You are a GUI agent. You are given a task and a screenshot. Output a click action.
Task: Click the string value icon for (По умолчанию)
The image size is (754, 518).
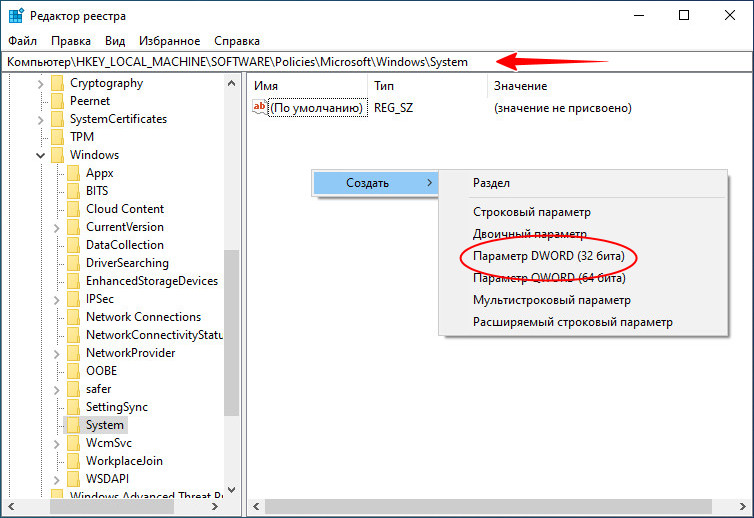[259, 107]
